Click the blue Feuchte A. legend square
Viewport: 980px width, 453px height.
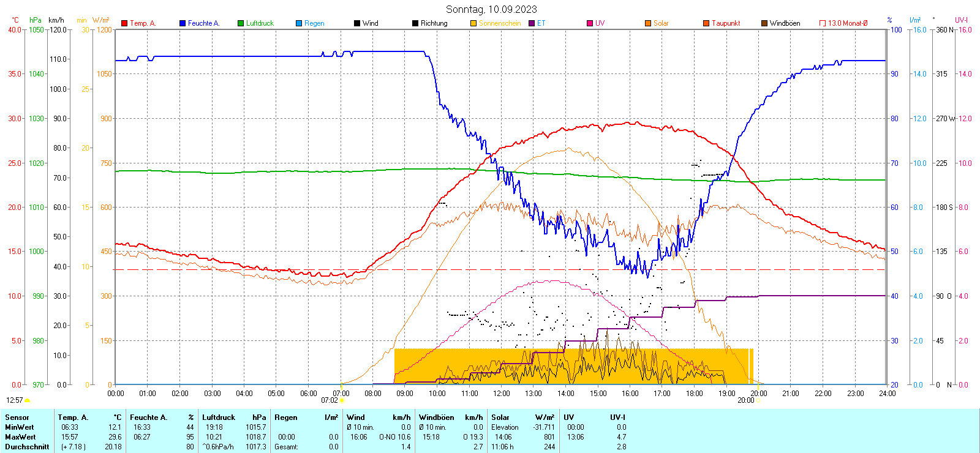(183, 23)
